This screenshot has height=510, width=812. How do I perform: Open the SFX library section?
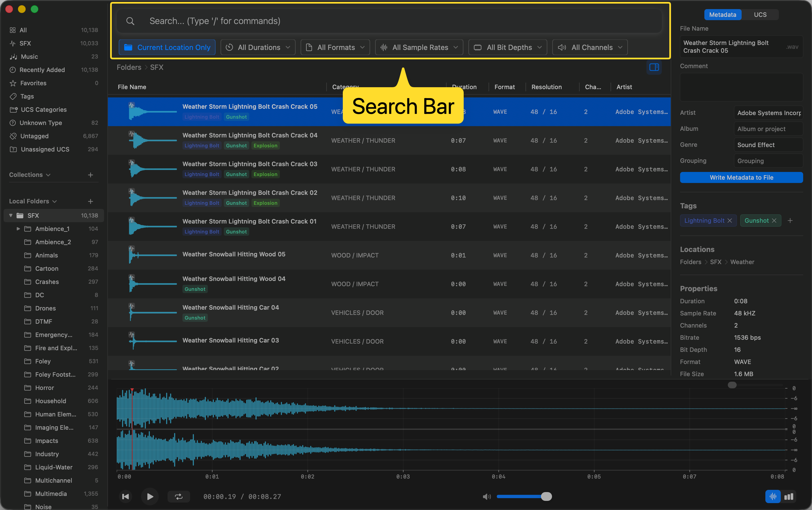pos(54,43)
